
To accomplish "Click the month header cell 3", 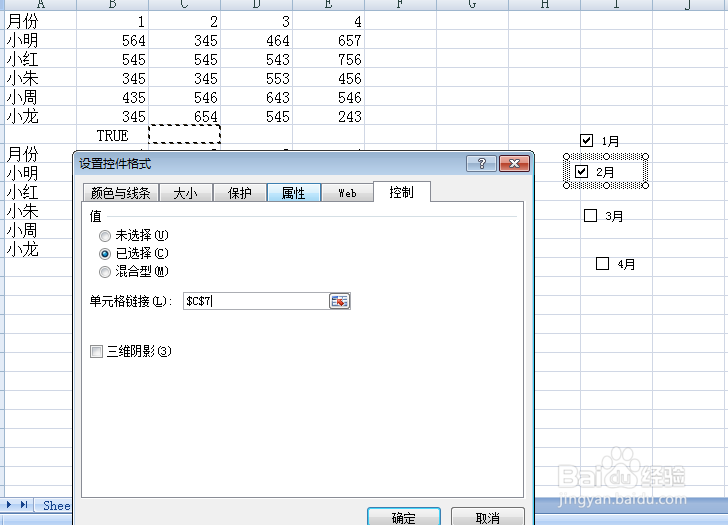I will pyautogui.click(x=256, y=21).
